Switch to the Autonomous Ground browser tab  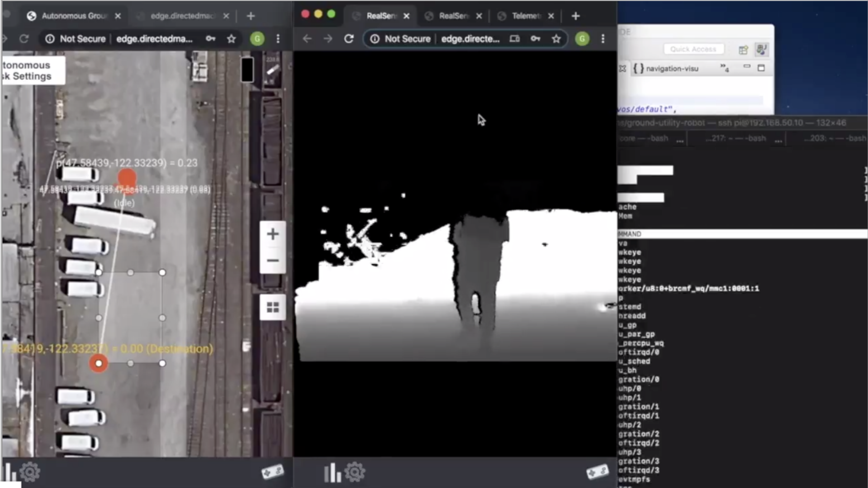click(74, 16)
